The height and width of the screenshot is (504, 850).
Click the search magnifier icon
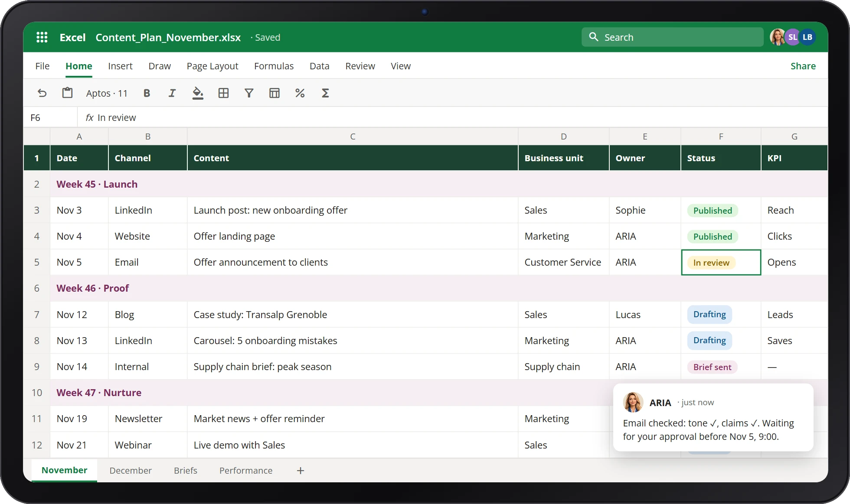coord(593,37)
